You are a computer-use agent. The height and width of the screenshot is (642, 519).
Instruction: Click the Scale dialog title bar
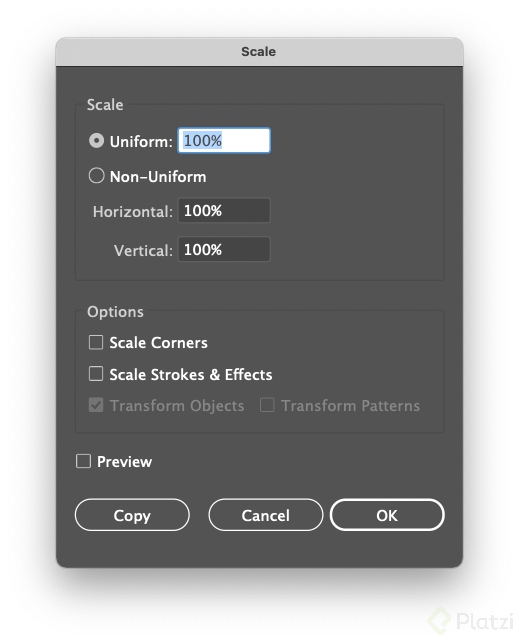tap(259, 52)
